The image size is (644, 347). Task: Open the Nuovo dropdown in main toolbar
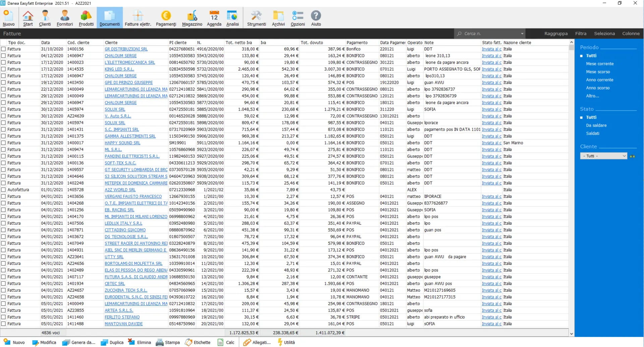[x=8, y=18]
